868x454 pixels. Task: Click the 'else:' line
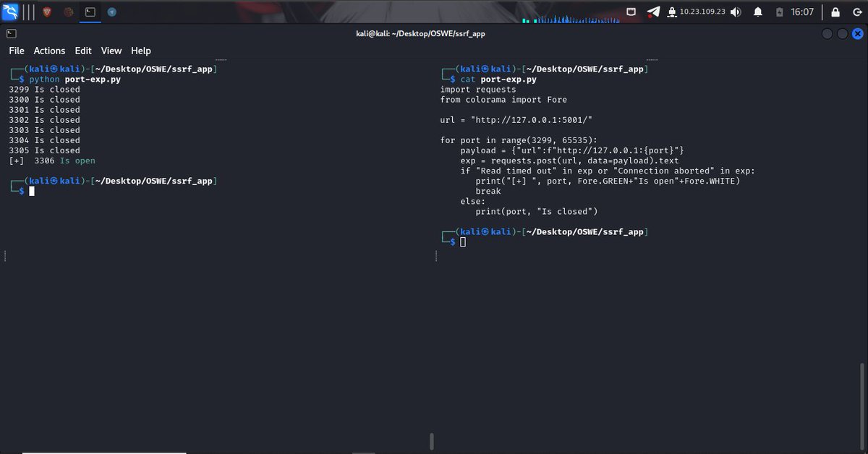473,201
